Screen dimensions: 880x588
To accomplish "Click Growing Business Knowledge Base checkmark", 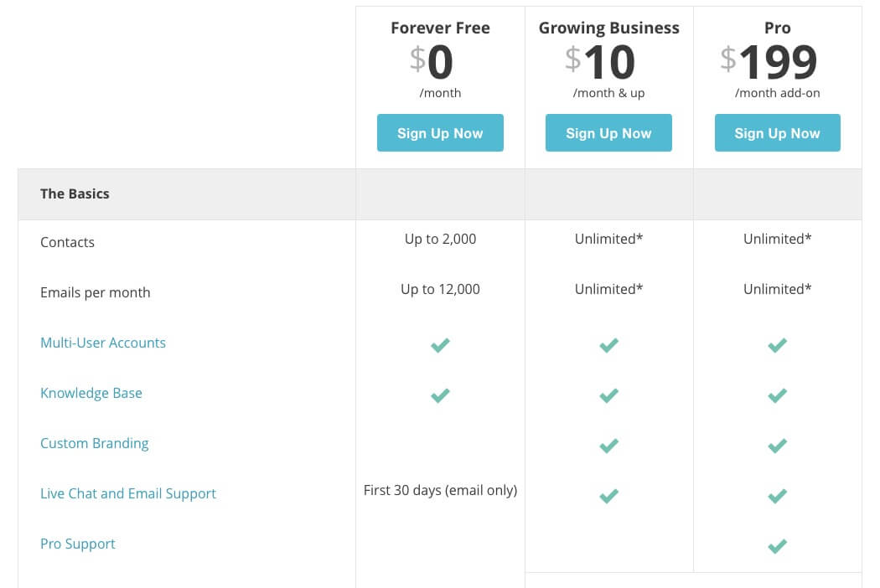I will tap(608, 395).
